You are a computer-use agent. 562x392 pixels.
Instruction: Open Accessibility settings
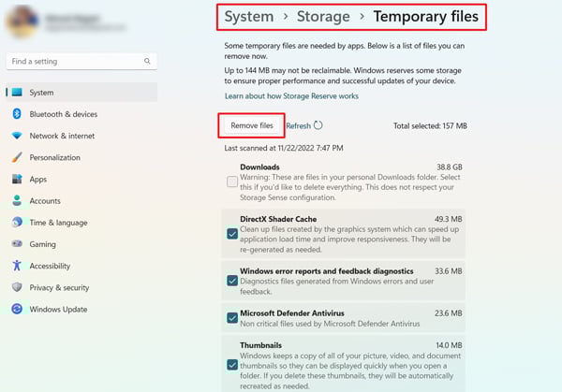click(x=81, y=266)
